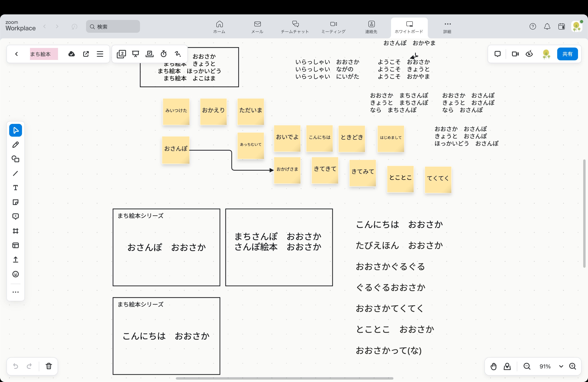
Task: Click the horizontal canvas scrollbar
Action: tap(284, 378)
